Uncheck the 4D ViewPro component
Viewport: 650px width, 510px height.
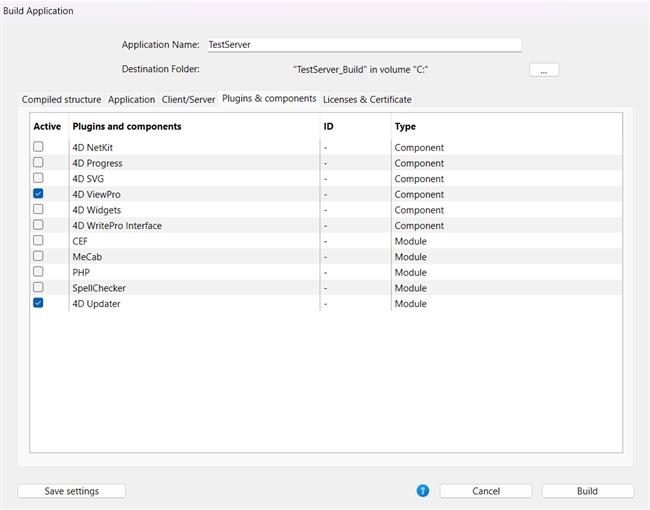pos(38,194)
